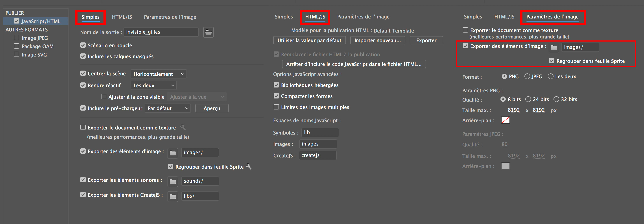The width and height of the screenshot is (644, 224).
Task: Choose 32 bits PNG quality
Action: (x=556, y=99)
